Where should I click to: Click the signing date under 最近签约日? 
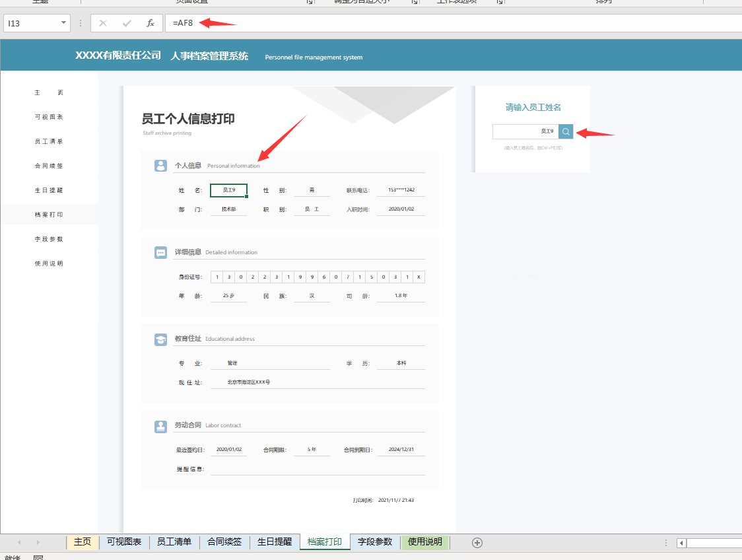click(x=229, y=449)
